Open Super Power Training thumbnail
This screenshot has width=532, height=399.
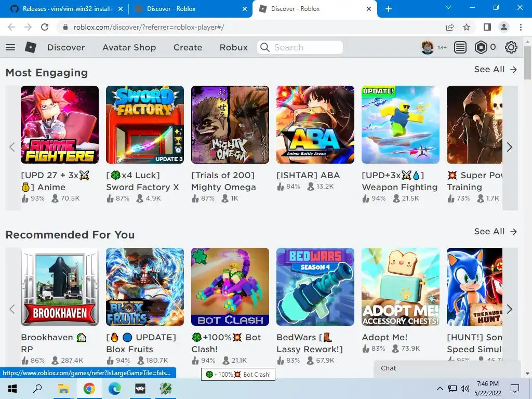[x=474, y=125]
